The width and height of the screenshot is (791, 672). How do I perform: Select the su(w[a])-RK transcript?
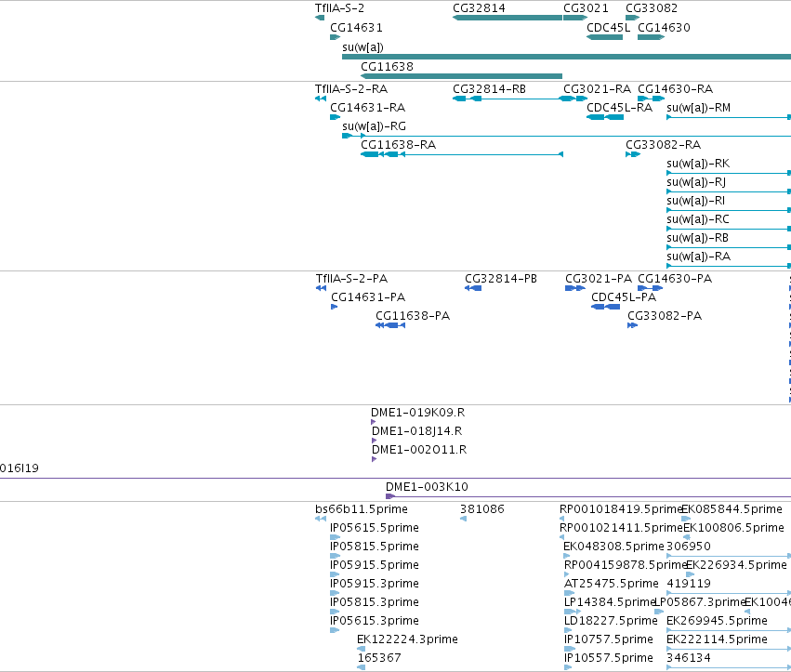tap(729, 173)
